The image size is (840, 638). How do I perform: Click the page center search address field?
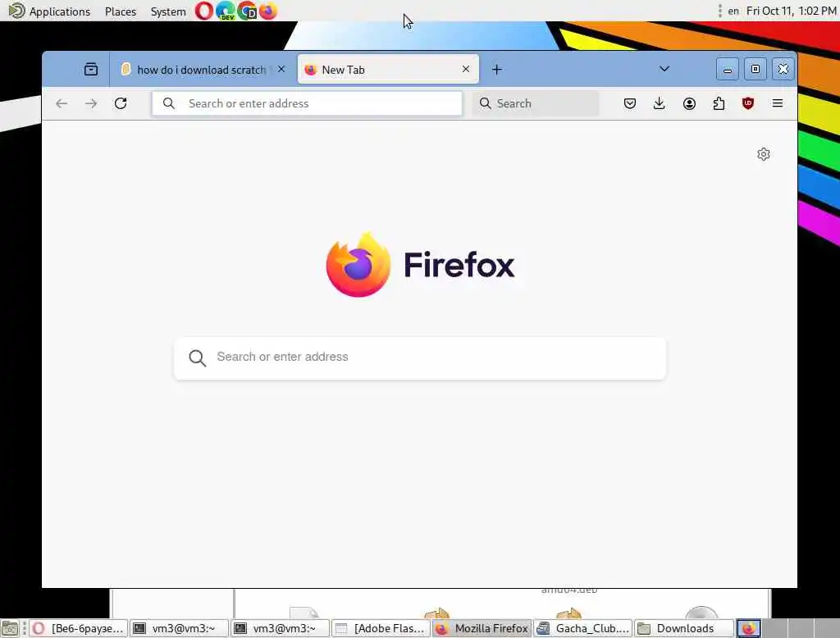click(x=420, y=358)
